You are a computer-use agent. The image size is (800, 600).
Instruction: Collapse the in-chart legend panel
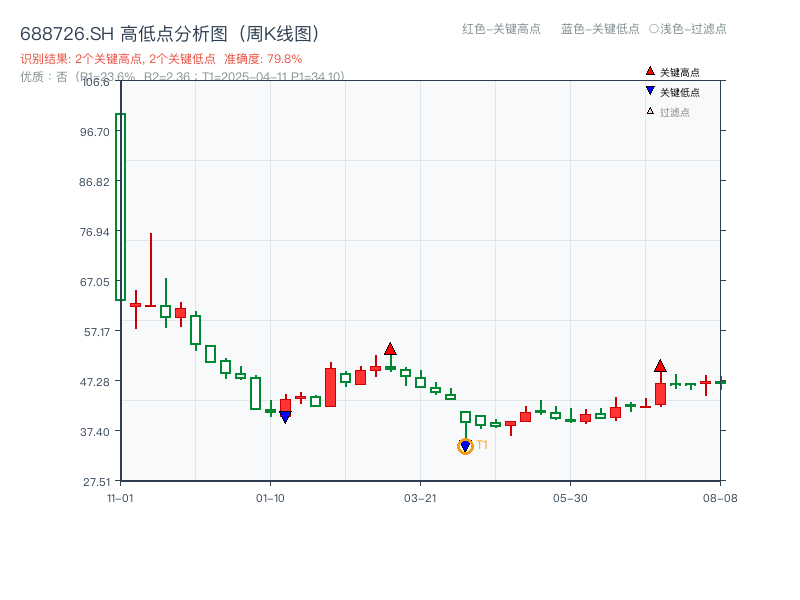(670, 90)
